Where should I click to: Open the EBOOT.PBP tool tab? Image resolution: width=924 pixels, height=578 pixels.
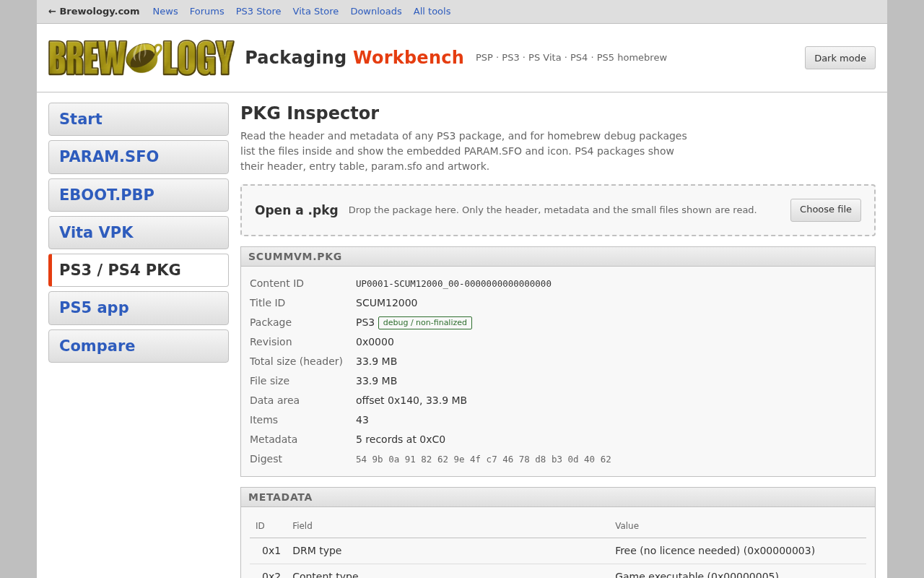coord(139,195)
